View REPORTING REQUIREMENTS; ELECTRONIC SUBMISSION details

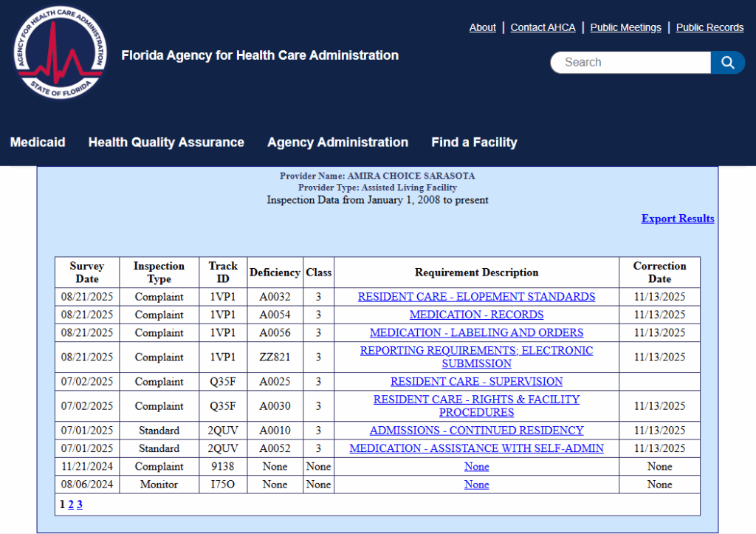(x=476, y=357)
